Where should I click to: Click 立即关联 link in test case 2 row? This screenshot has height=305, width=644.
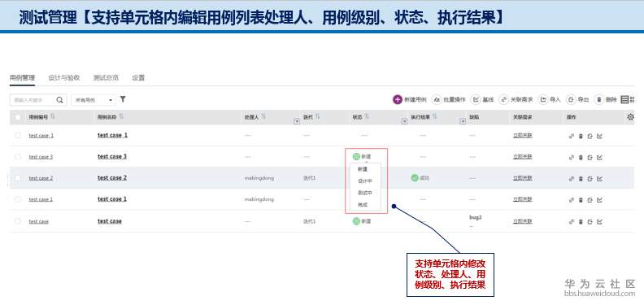(522, 178)
